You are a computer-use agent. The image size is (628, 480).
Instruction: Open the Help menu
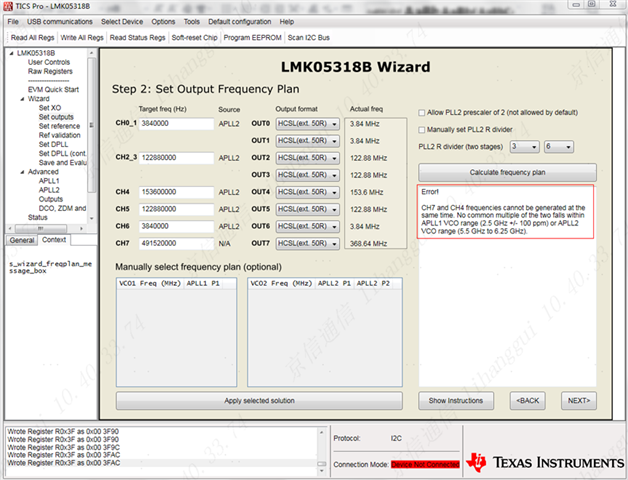[287, 22]
